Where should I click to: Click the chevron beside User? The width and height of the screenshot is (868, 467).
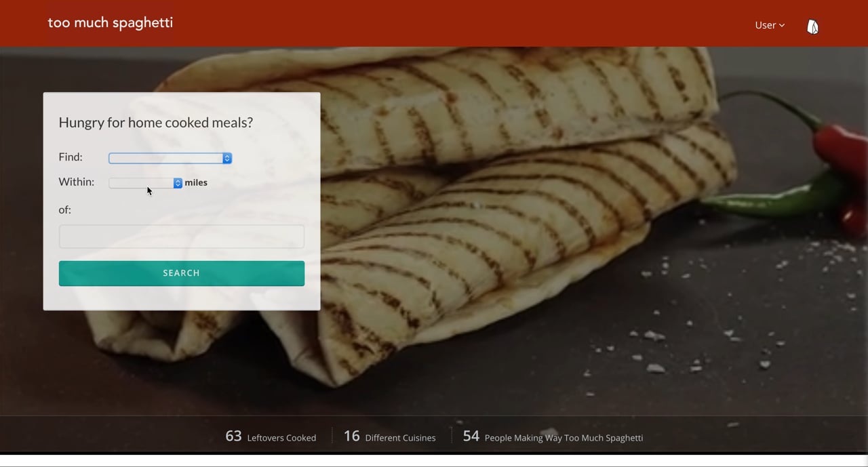[782, 25]
